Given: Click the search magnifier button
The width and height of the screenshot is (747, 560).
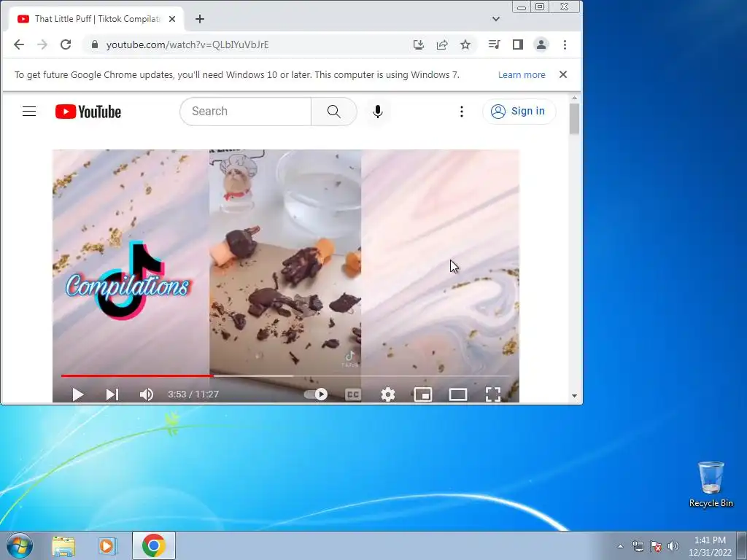Looking at the screenshot, I should [x=334, y=112].
